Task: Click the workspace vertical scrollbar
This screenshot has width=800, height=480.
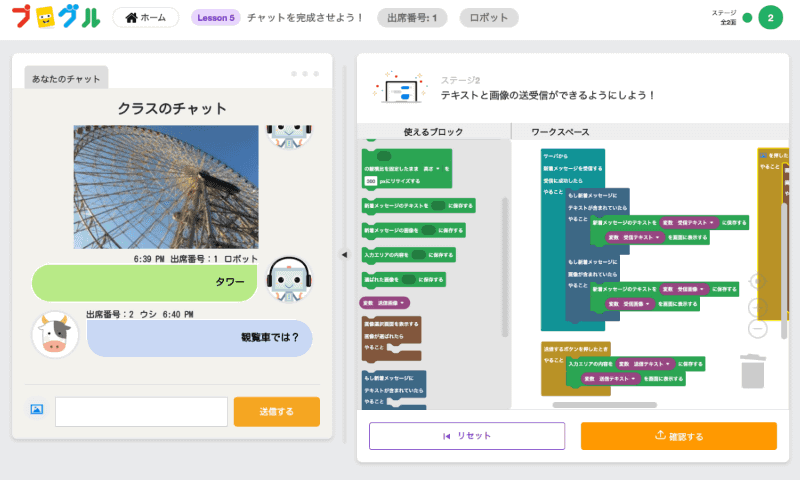Action: pos(784,270)
